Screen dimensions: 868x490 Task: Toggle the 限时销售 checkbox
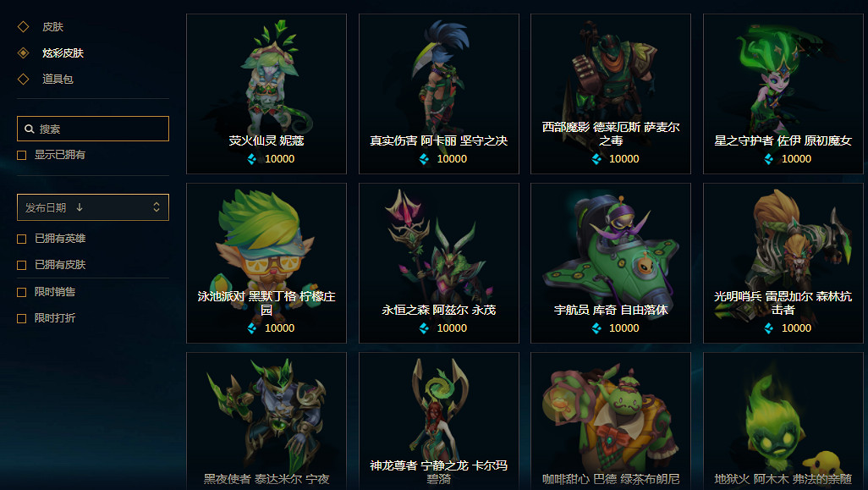tap(22, 292)
